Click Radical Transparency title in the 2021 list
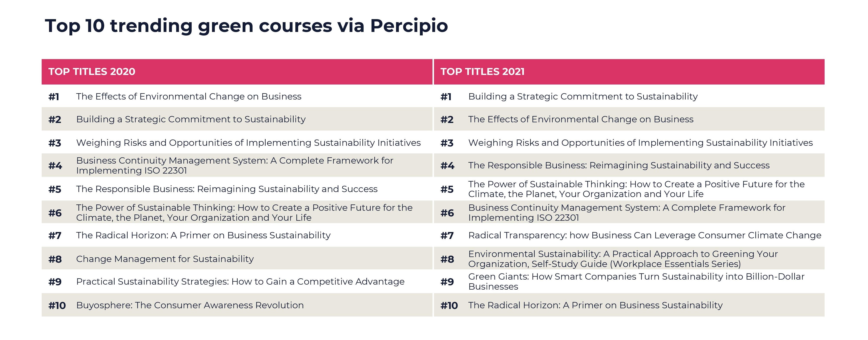 (644, 236)
